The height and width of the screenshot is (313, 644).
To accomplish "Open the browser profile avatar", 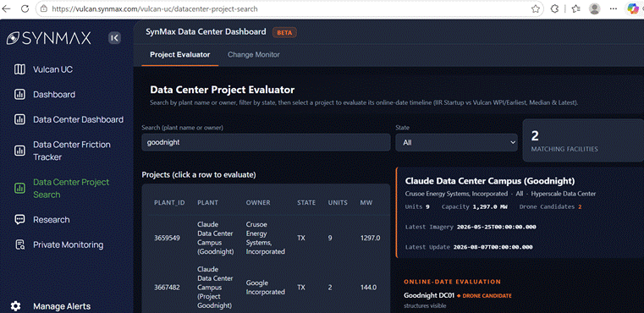I will pos(594,8).
